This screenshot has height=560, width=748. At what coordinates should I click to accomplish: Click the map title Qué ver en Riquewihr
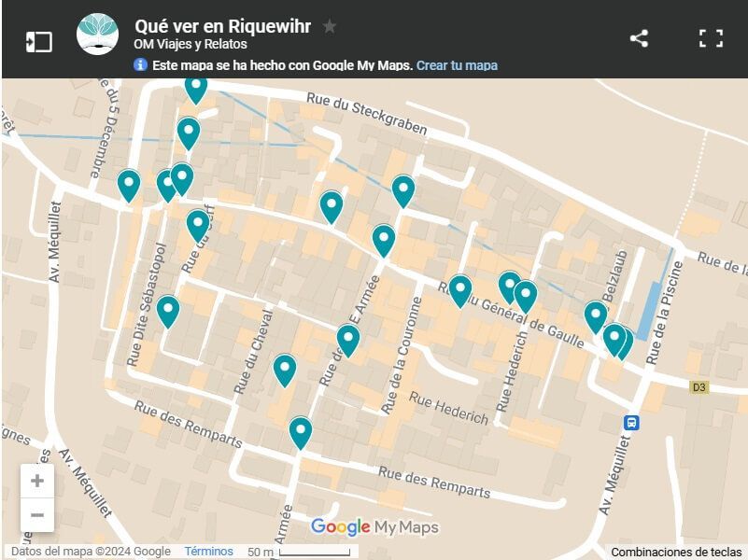[x=223, y=26]
